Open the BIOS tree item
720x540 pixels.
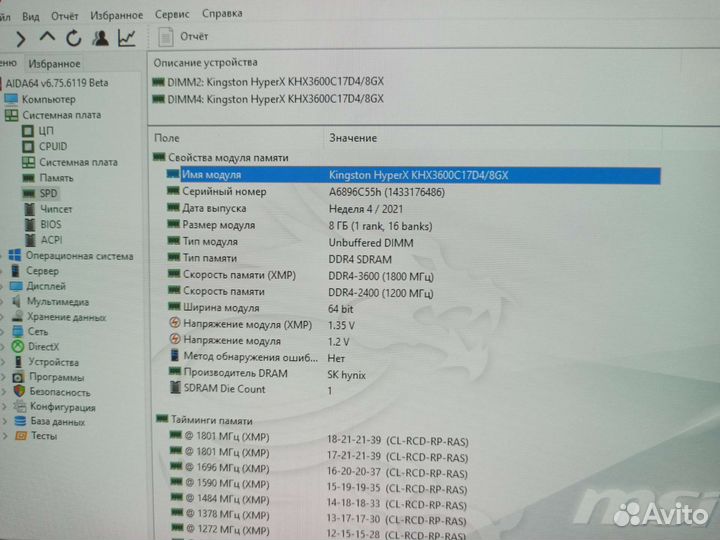click(51, 225)
